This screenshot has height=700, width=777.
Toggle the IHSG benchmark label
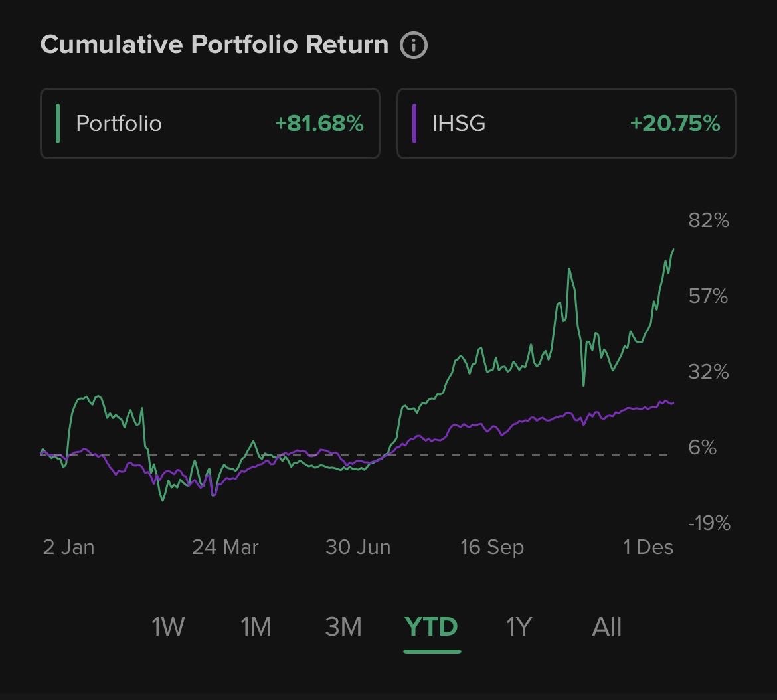458,124
